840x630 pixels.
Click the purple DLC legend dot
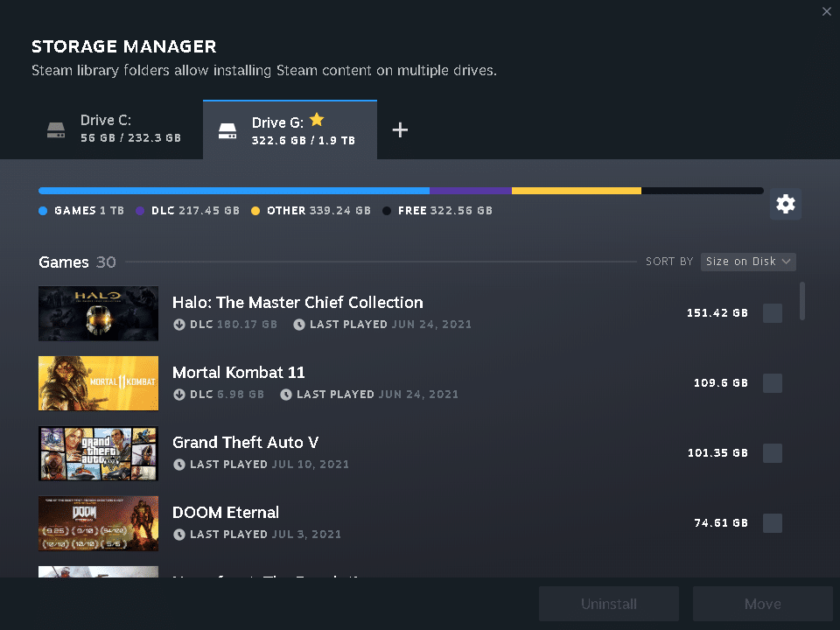point(140,211)
